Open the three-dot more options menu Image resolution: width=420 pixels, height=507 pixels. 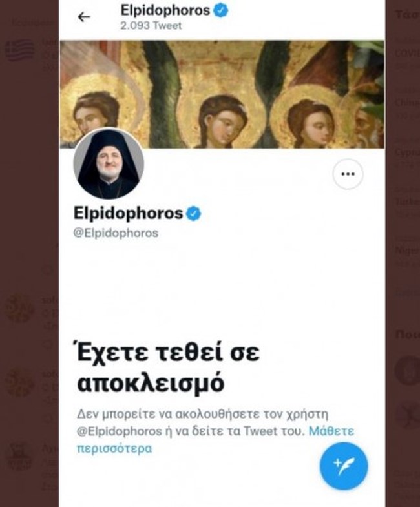click(348, 174)
